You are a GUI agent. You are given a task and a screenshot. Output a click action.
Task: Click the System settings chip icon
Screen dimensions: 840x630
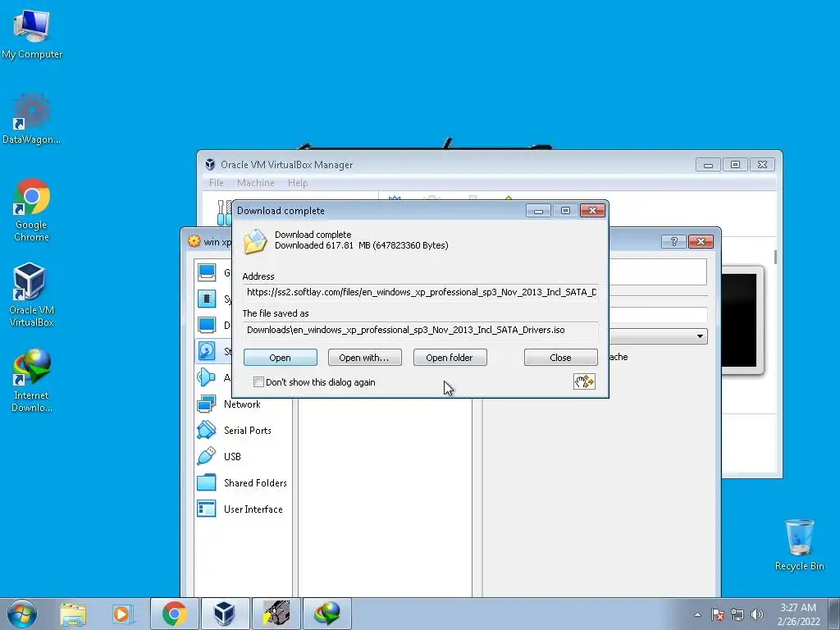point(207,299)
